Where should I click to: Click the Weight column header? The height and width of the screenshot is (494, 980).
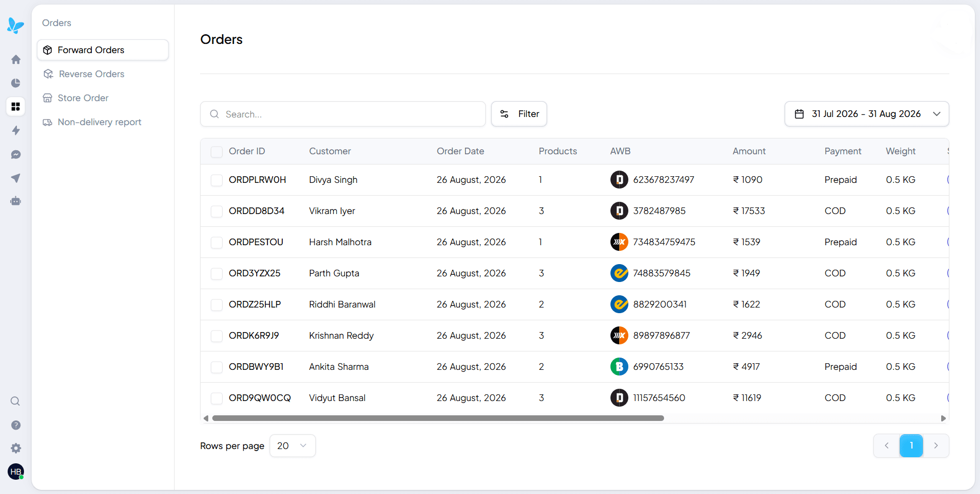[900, 151]
